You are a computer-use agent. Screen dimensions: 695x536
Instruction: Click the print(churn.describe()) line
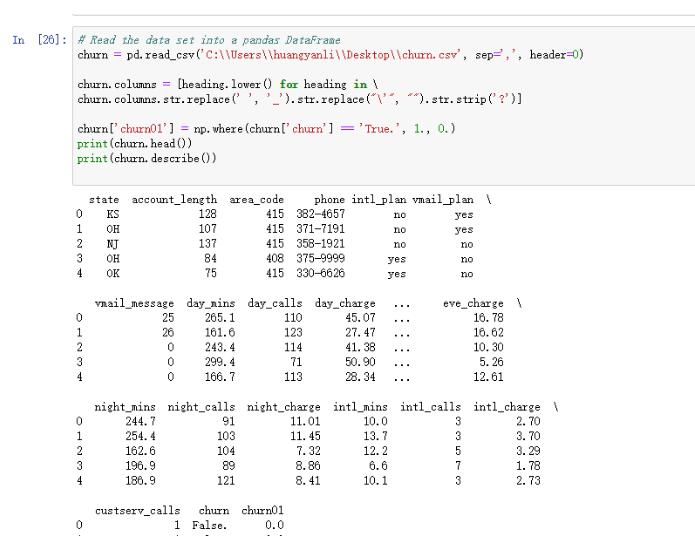[x=147, y=158]
